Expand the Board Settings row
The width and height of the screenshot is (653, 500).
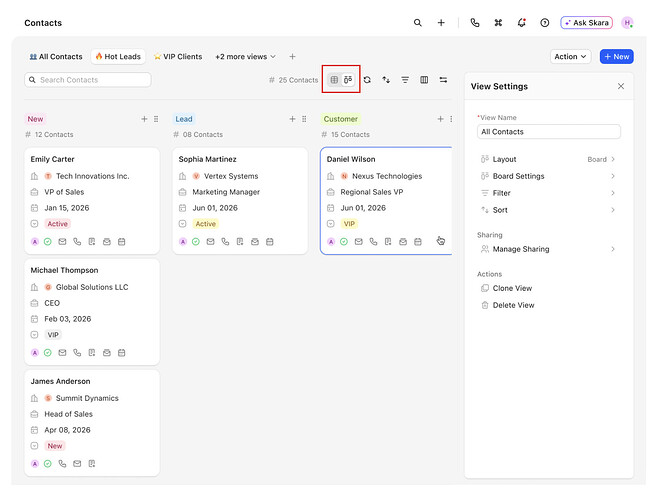(548, 176)
